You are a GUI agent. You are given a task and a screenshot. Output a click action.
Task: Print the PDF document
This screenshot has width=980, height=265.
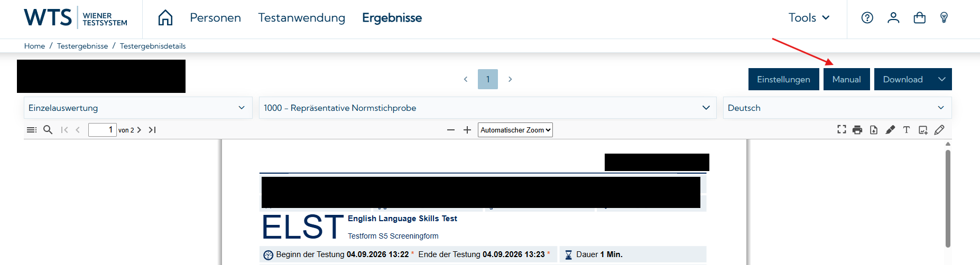(x=857, y=130)
